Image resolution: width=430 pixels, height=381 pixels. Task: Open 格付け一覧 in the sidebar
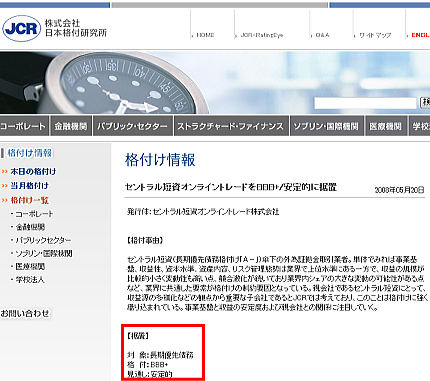[x=30, y=200]
